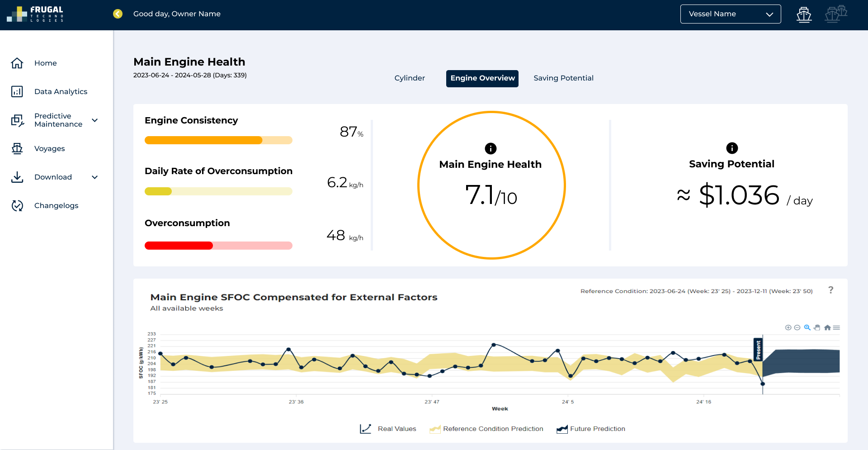Open the Vessel Name dropdown

[x=731, y=14]
